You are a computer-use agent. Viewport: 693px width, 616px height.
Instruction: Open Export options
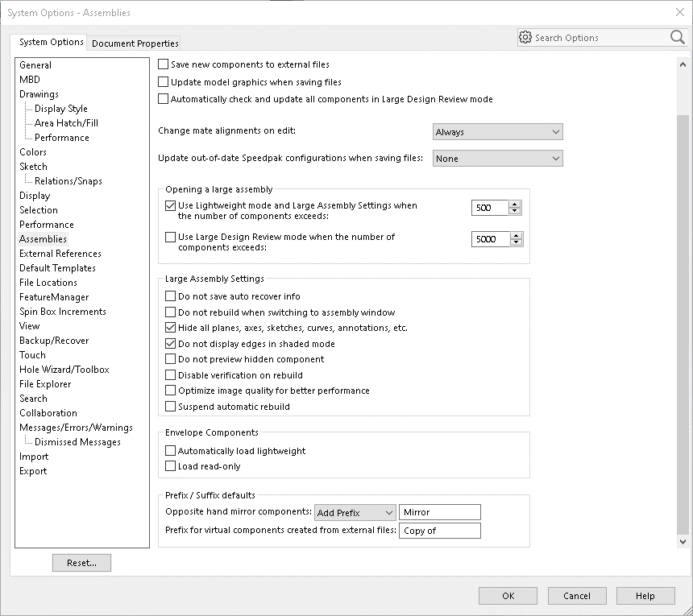click(x=33, y=471)
